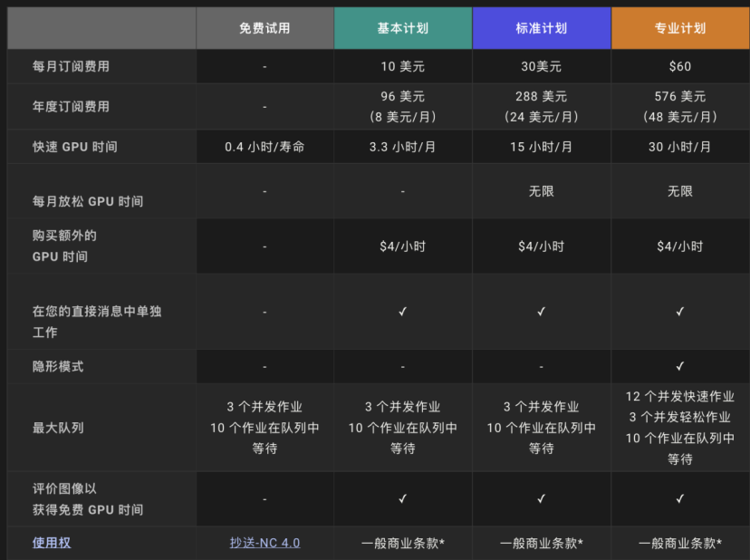Click the 年度订阅费用 row label
The width and height of the screenshot is (750, 560).
tap(71, 106)
